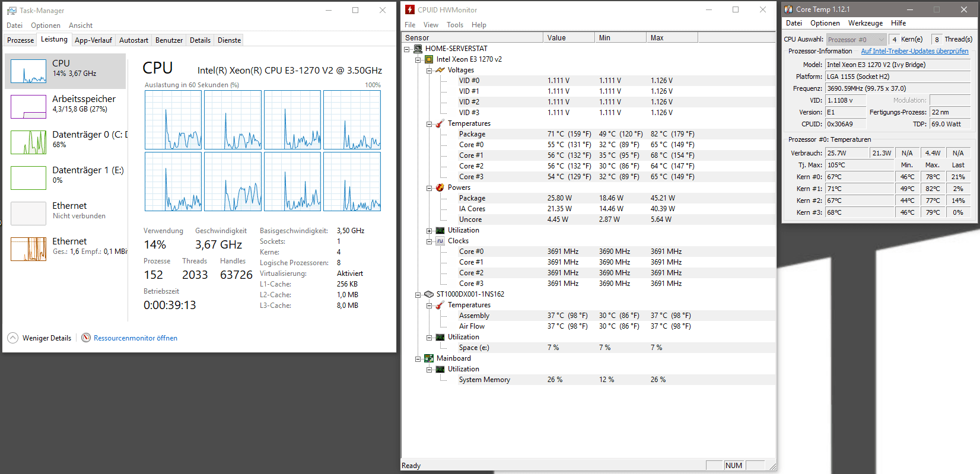Collapse the Voltages tree node
This screenshot has height=474, width=980.
[x=429, y=71]
